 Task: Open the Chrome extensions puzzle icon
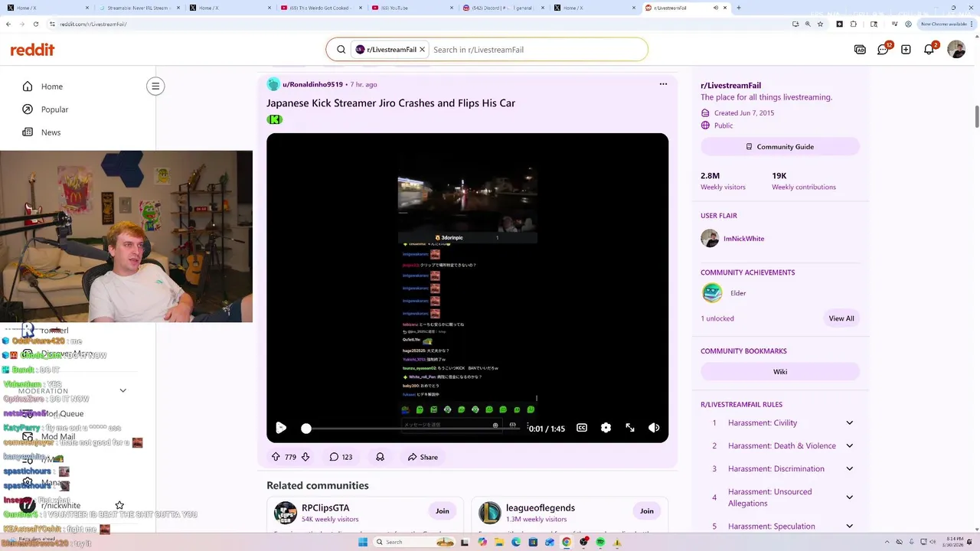tap(854, 24)
